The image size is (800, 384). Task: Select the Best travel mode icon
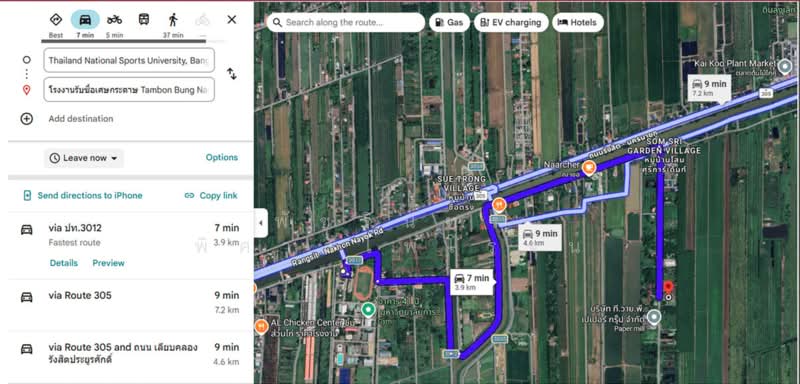(56, 20)
